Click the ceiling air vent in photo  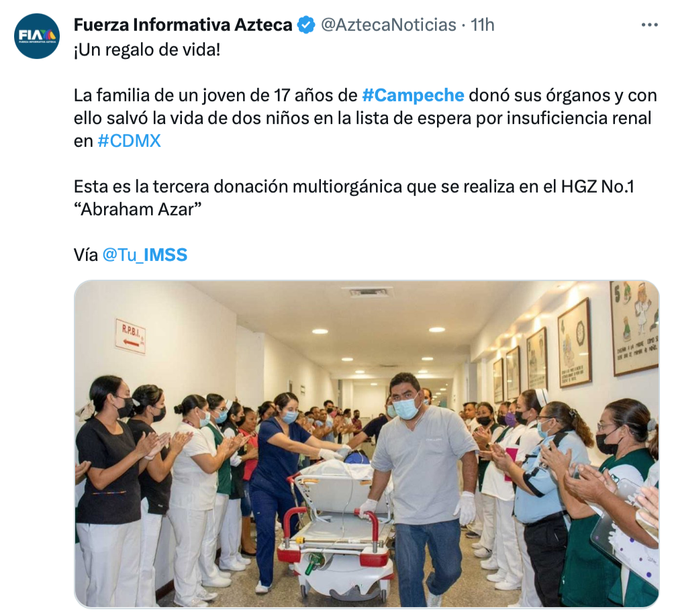point(371,293)
